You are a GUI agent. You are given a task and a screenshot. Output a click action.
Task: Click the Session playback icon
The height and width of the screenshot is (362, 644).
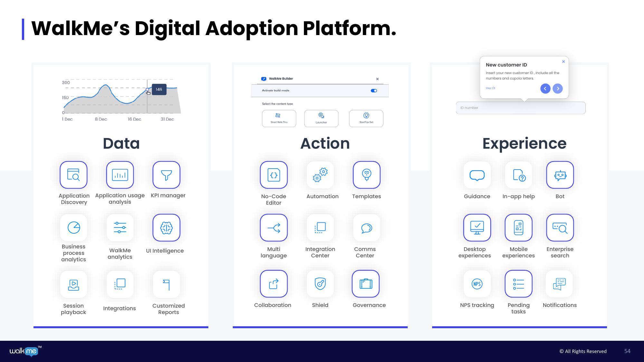(x=73, y=285)
